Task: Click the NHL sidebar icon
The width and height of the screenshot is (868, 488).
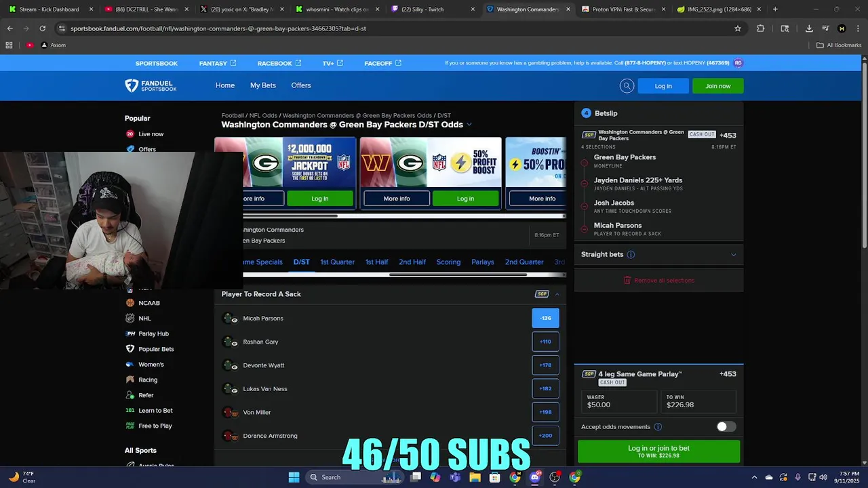Action: click(x=130, y=319)
